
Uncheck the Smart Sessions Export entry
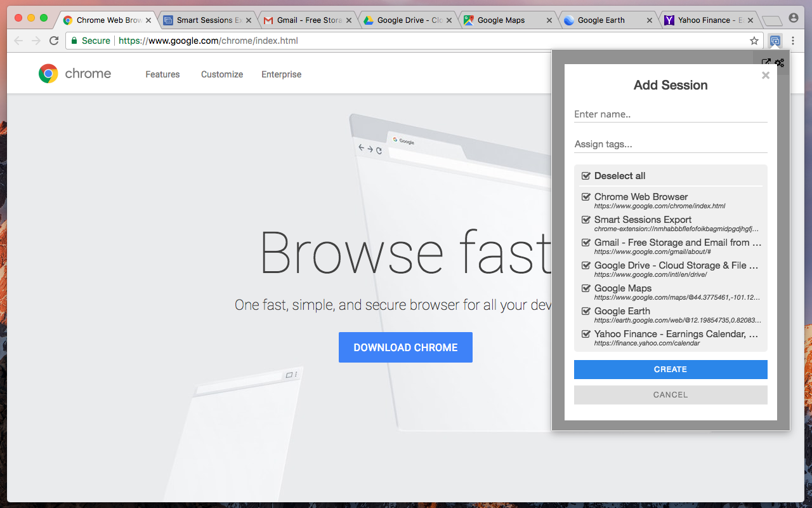(586, 220)
